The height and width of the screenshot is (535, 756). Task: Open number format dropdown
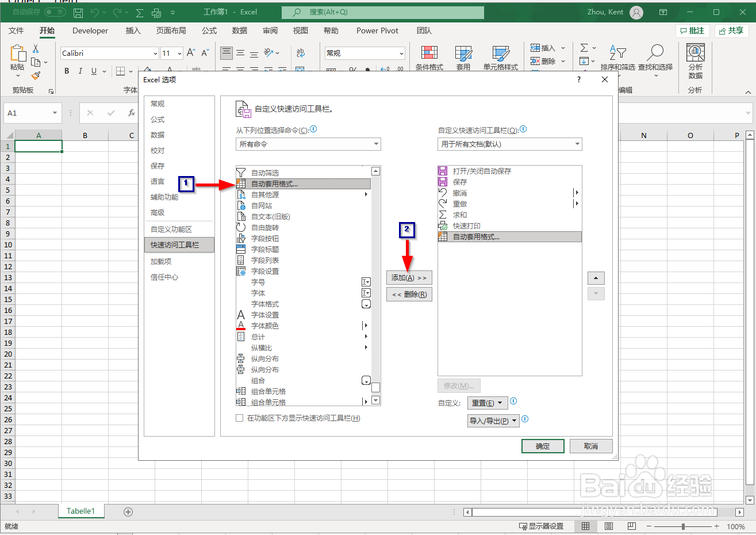[401, 54]
